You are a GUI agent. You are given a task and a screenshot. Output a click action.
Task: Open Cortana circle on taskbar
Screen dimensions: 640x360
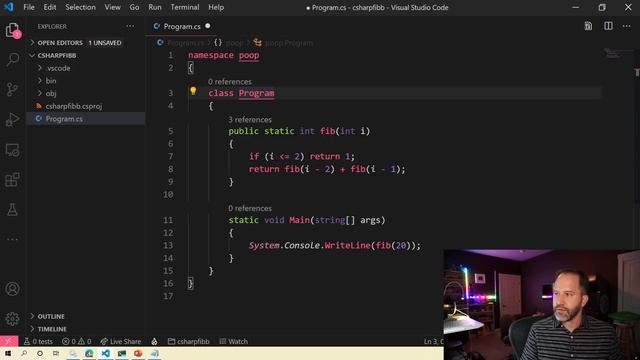(x=40, y=353)
